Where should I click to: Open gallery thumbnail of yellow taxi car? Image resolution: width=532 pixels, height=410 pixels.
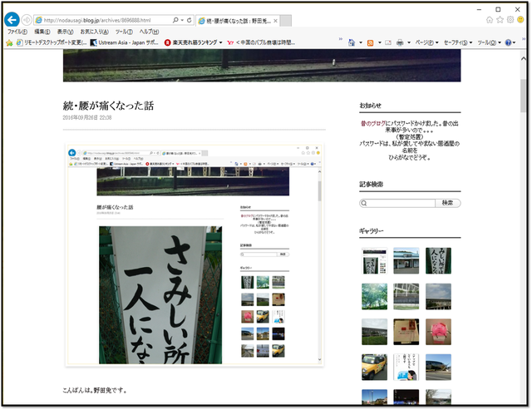[x=374, y=368]
